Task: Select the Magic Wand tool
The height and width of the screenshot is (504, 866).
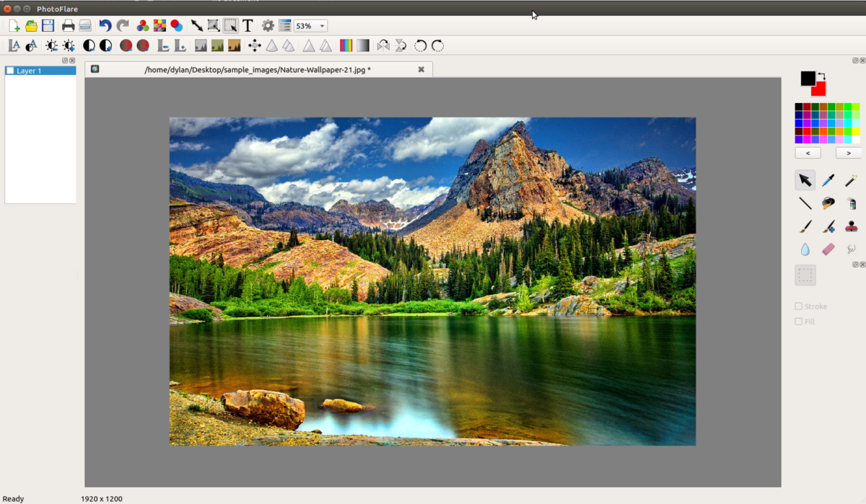Action: [x=852, y=180]
